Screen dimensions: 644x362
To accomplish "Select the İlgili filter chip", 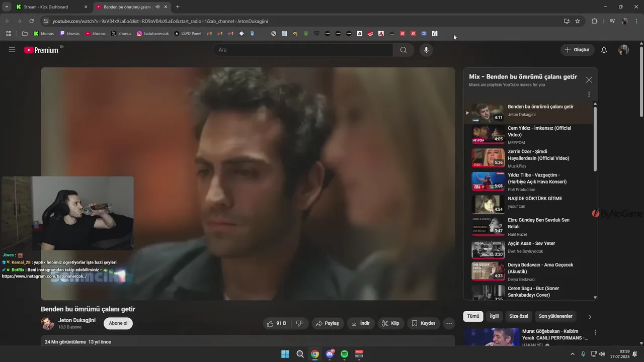I will [x=494, y=316].
